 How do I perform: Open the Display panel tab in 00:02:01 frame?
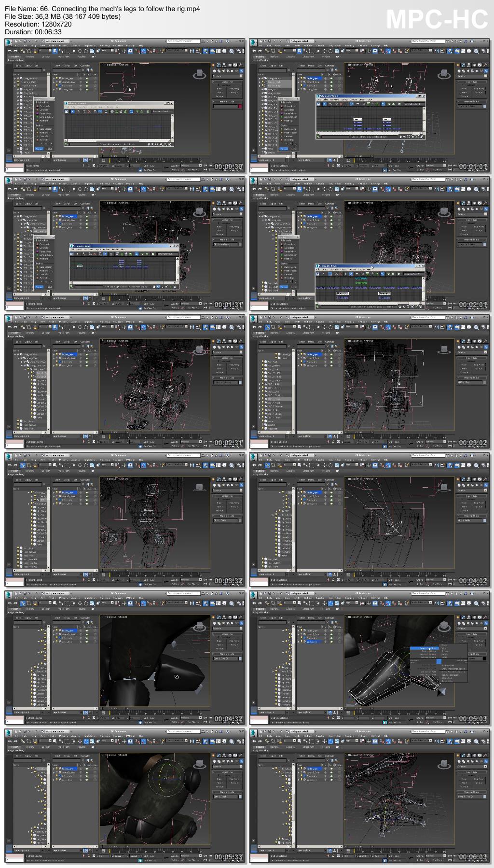tap(480, 203)
